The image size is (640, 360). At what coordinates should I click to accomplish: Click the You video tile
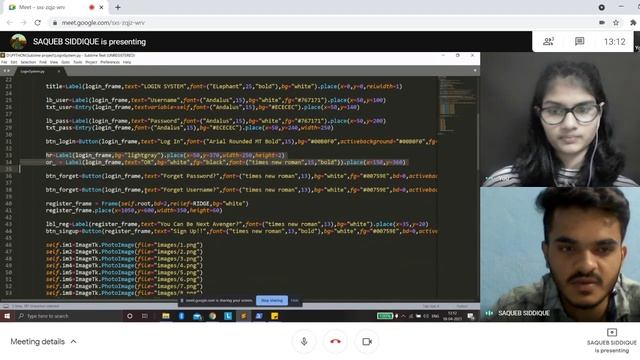click(560, 119)
